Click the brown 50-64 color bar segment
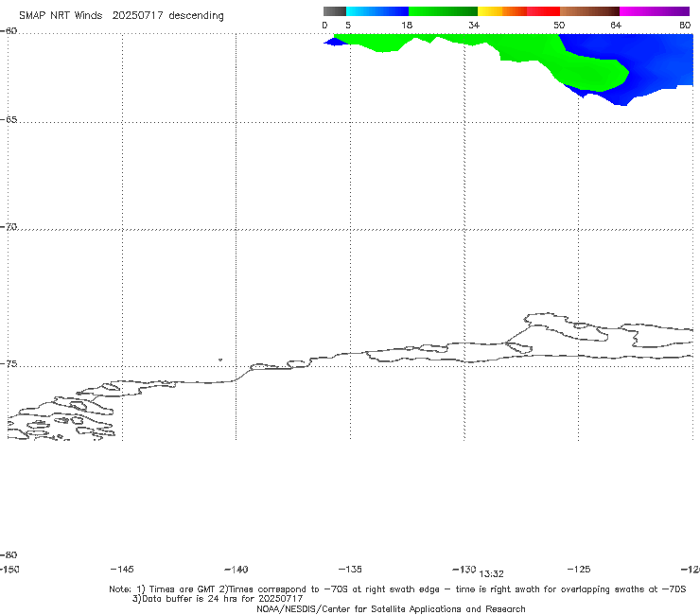 coord(589,11)
